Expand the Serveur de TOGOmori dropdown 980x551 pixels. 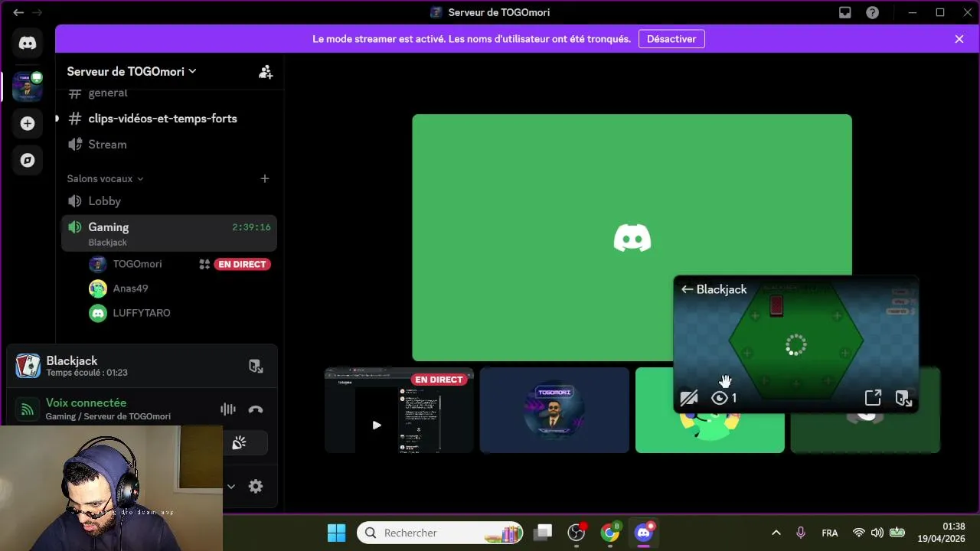click(132, 71)
